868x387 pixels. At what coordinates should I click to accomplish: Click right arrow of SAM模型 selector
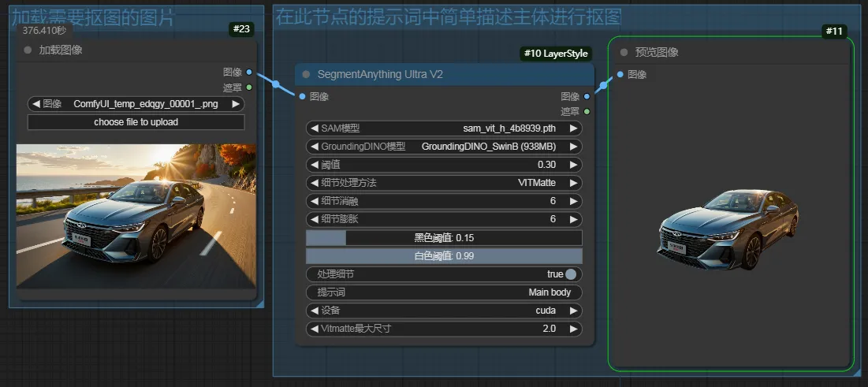pos(573,128)
